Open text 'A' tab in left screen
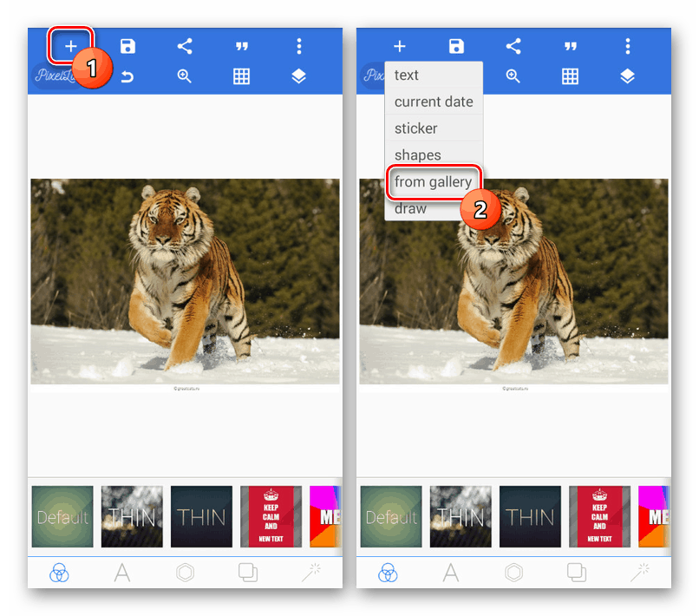Screen dimensions: 699x616 (x=122, y=573)
